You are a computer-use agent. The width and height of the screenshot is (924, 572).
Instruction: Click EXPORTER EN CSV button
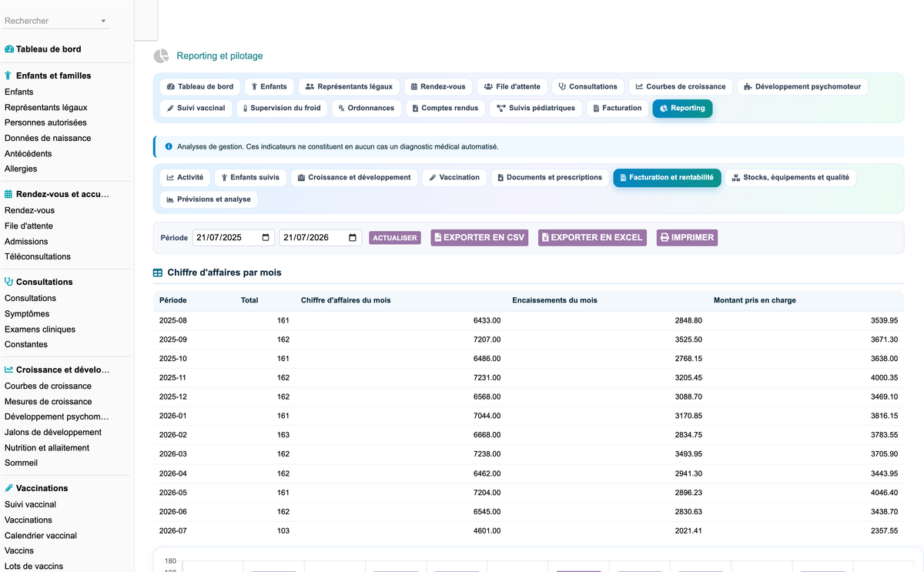point(480,238)
